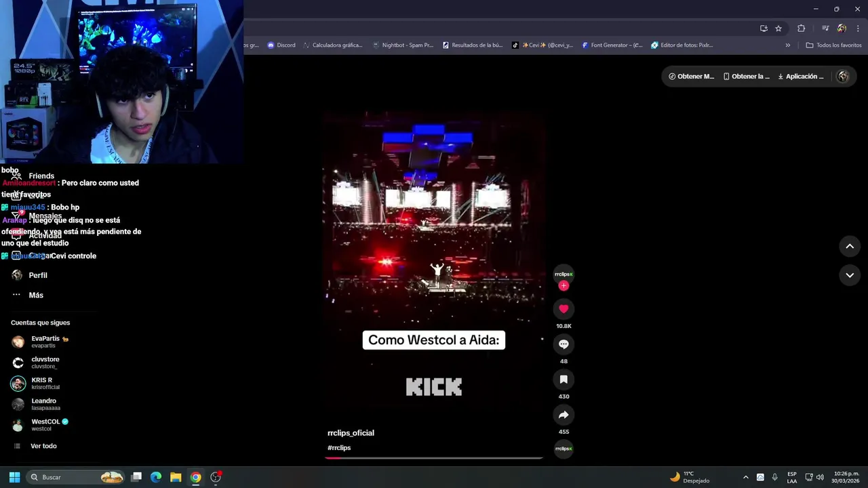Image resolution: width=868 pixels, height=488 pixels.
Task: Open the comments bubble showing 48
Action: click(564, 344)
